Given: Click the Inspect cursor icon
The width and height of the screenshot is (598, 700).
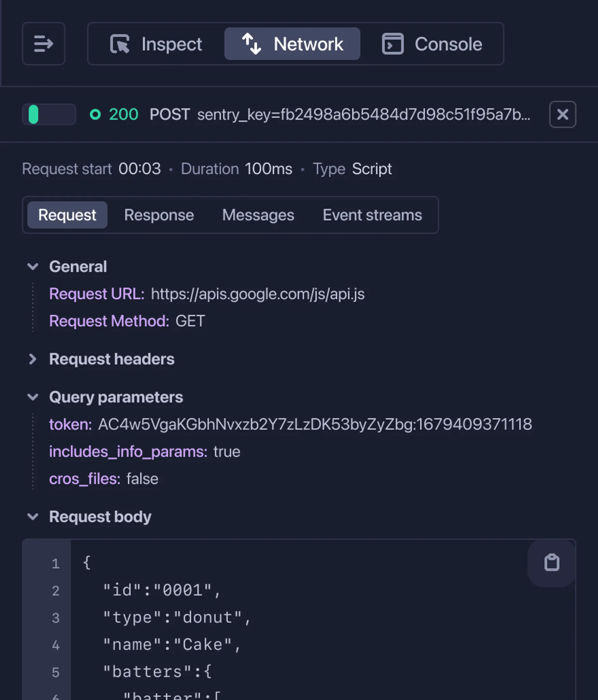Looking at the screenshot, I should [120, 44].
